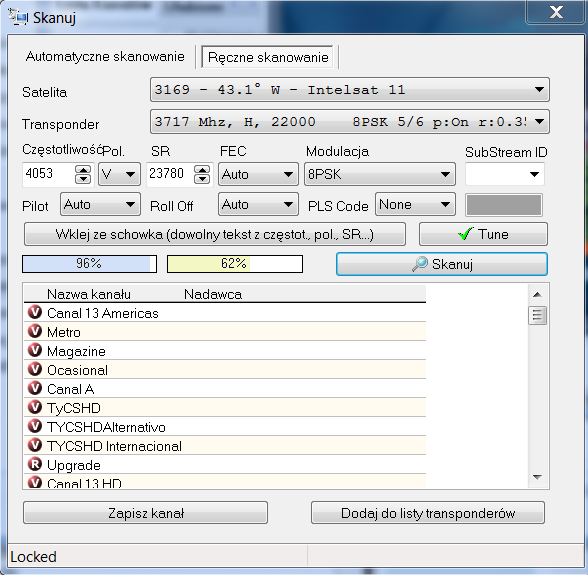Click Zapisz kanał button
This screenshot has width=588, height=575.
(x=146, y=513)
